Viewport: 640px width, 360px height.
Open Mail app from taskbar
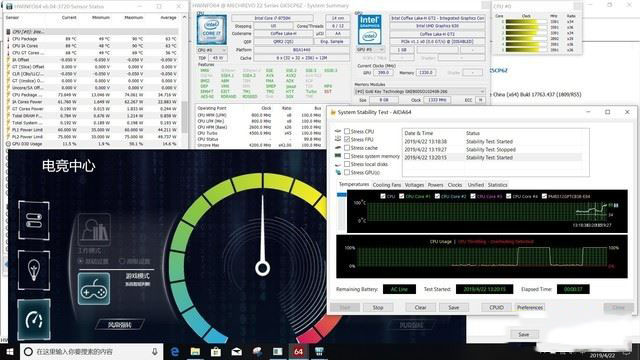236,351
